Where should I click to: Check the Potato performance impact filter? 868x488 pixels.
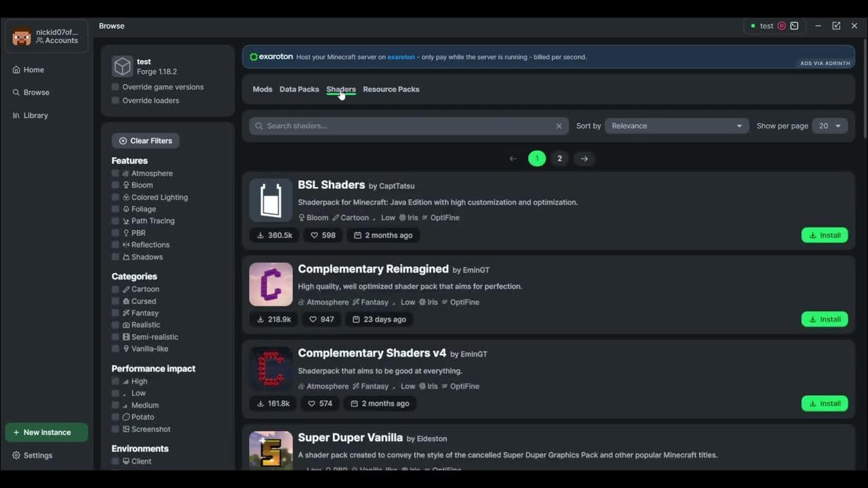pyautogui.click(x=115, y=417)
